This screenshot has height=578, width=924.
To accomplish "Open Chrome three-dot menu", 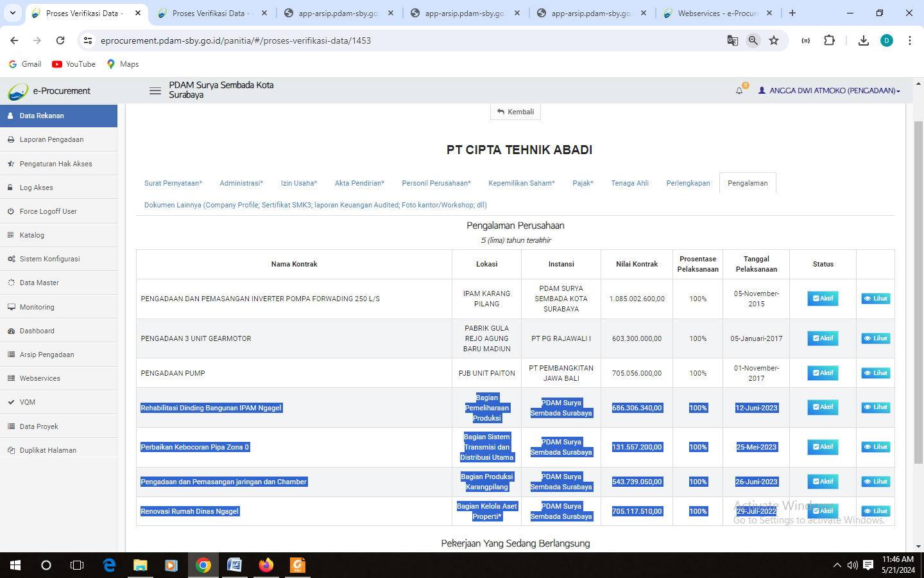I will coord(909,40).
